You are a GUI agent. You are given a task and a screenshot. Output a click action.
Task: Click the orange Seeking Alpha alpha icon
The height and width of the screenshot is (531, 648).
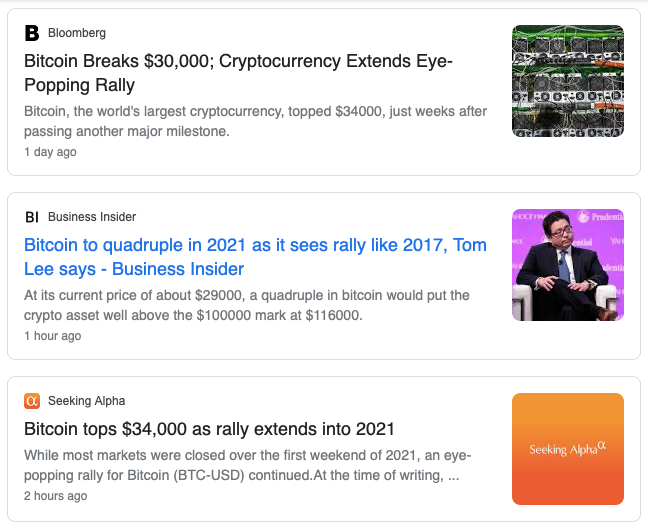coord(32,401)
